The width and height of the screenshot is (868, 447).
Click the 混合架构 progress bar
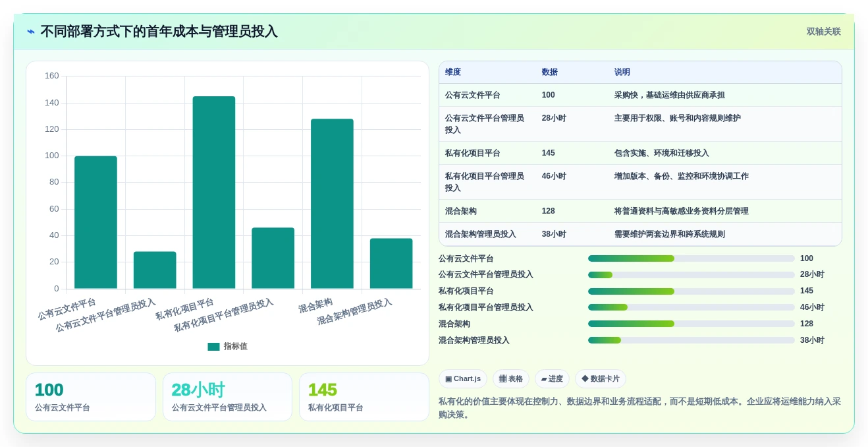point(692,324)
